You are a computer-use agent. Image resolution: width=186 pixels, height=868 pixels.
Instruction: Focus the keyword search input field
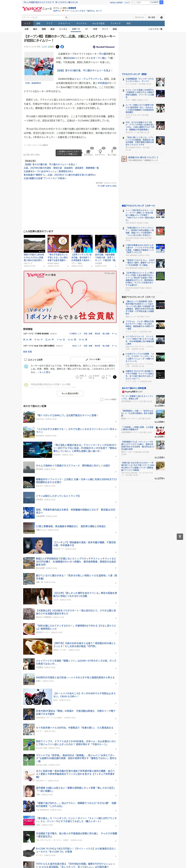tap(44, 17)
